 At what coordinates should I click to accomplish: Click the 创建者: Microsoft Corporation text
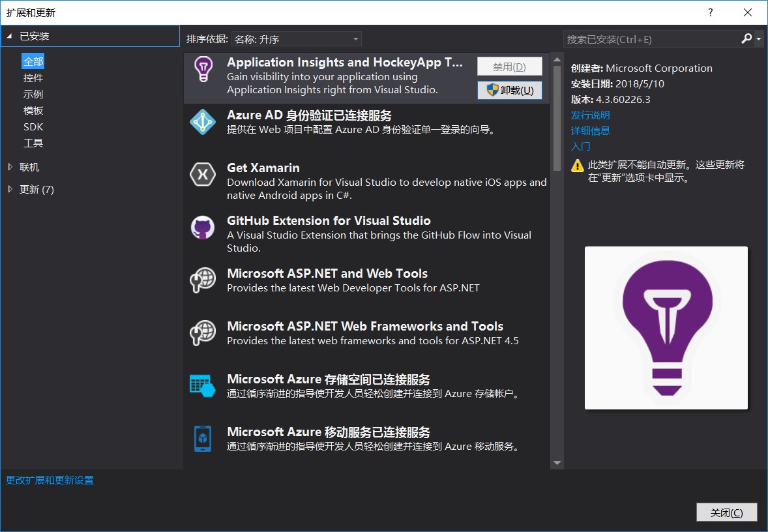click(641, 68)
